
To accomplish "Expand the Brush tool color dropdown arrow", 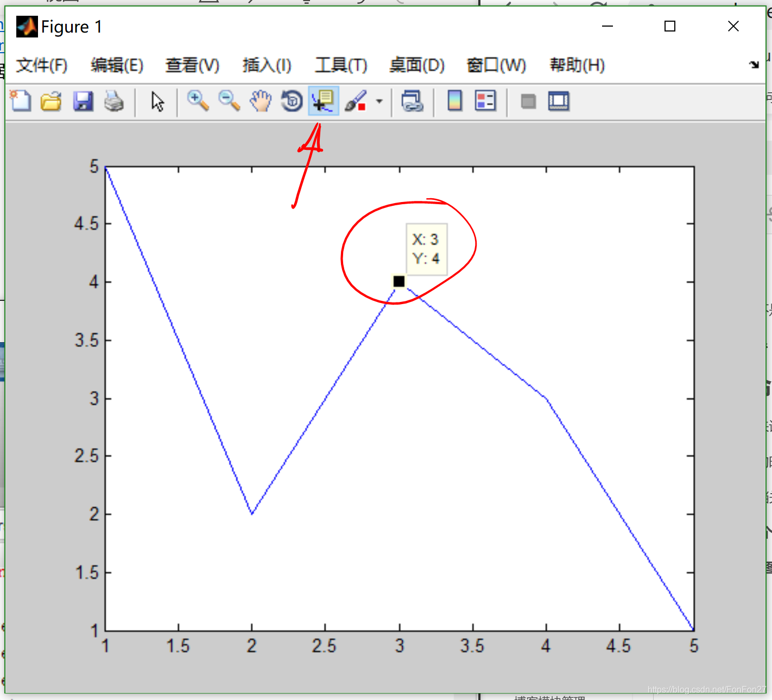I will pos(379,101).
